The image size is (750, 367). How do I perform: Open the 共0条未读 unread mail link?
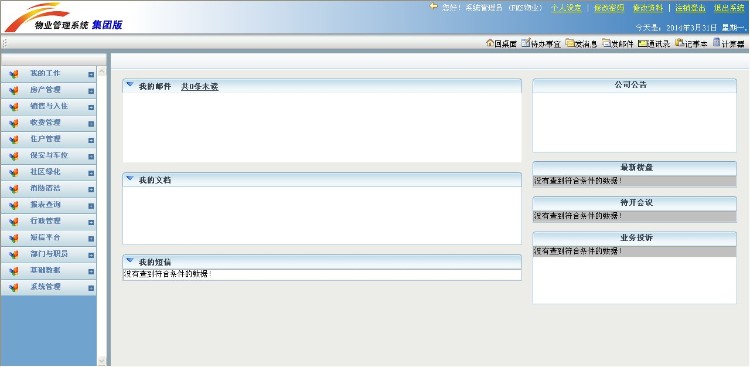point(199,87)
